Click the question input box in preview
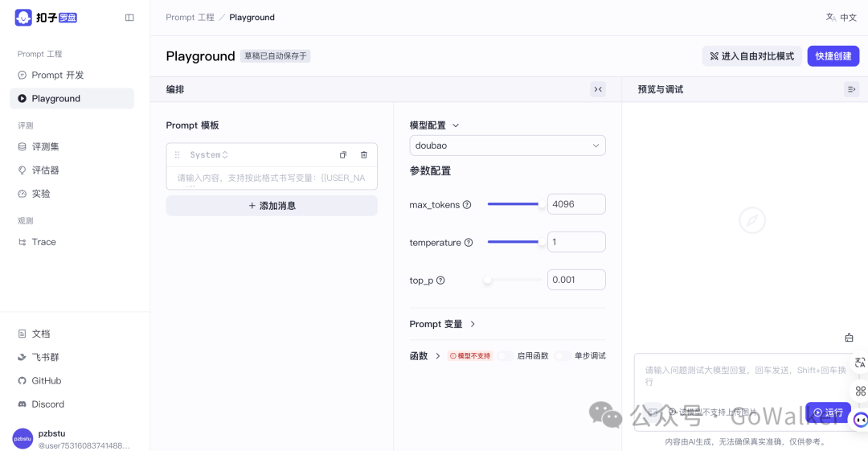 click(x=743, y=375)
